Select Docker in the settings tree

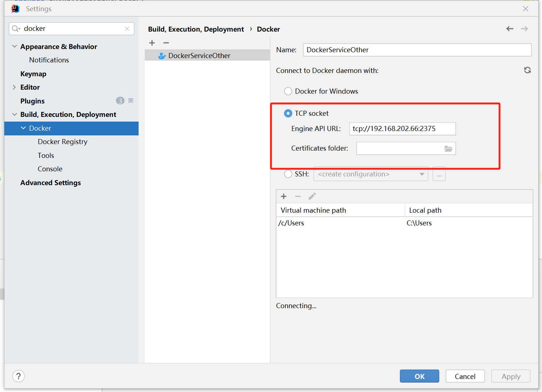point(71,128)
